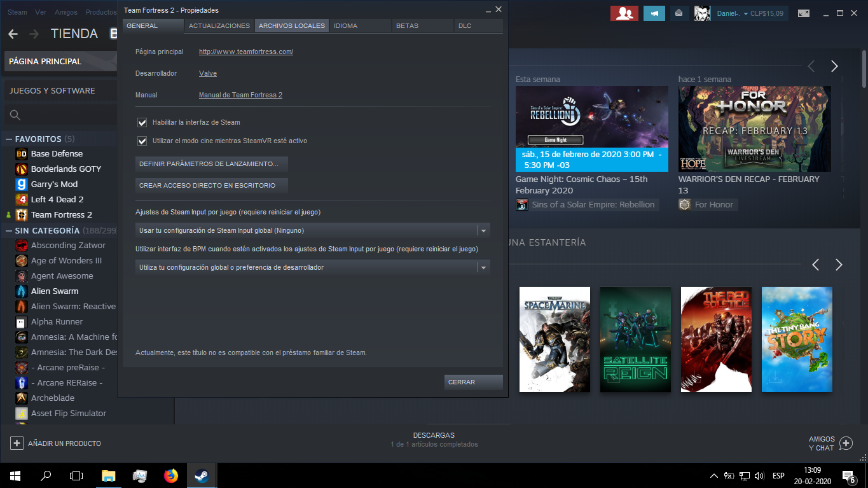Click the magnifier search icon in library
The width and height of the screenshot is (868, 488).
point(15,115)
